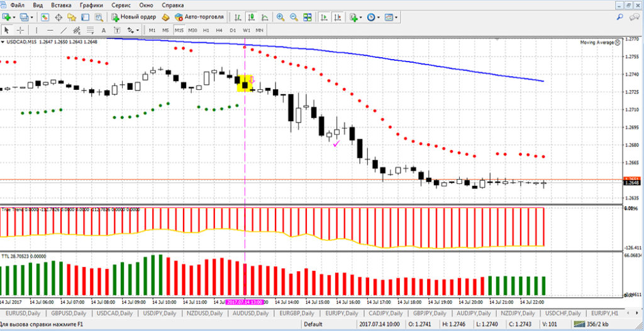The height and width of the screenshot is (331, 644).
Task: Open the chat bubble icon at top right
Action: point(633,17)
